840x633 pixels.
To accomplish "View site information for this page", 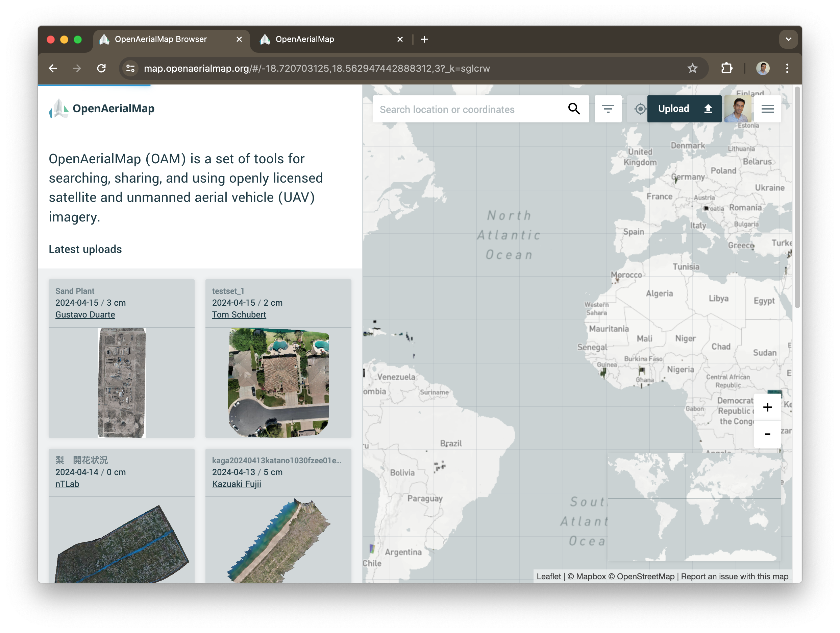I will [131, 68].
